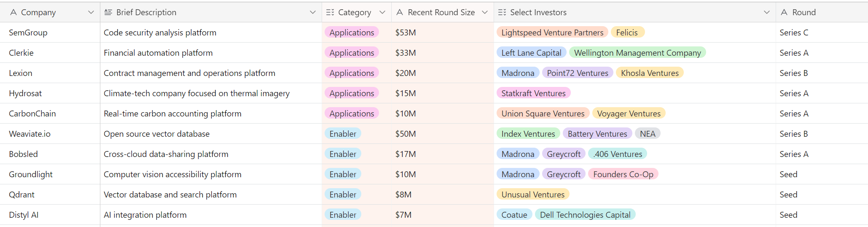Click 'Financial automation platform' description
Screen dimensions: 868x227
coord(158,53)
